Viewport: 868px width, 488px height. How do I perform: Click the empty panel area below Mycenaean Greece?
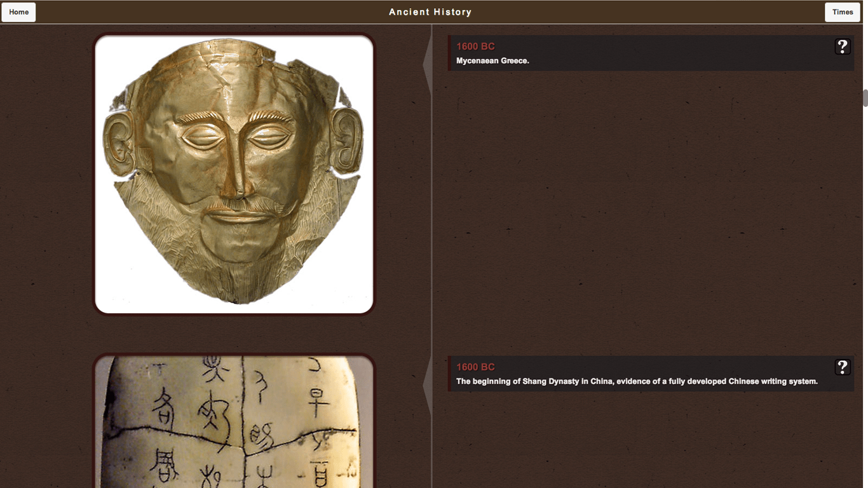[648, 210]
